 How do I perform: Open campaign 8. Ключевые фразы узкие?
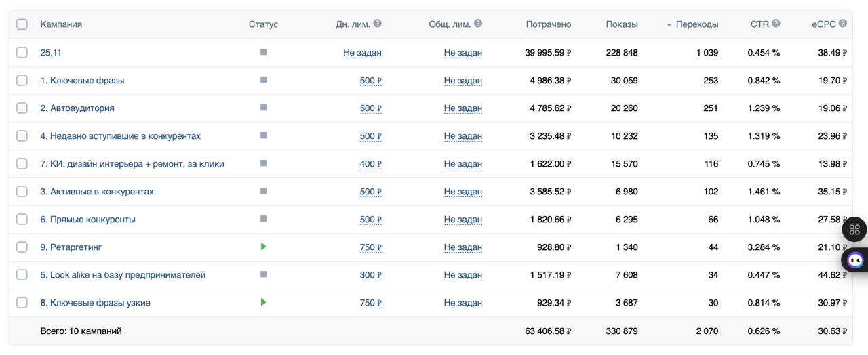pos(95,302)
